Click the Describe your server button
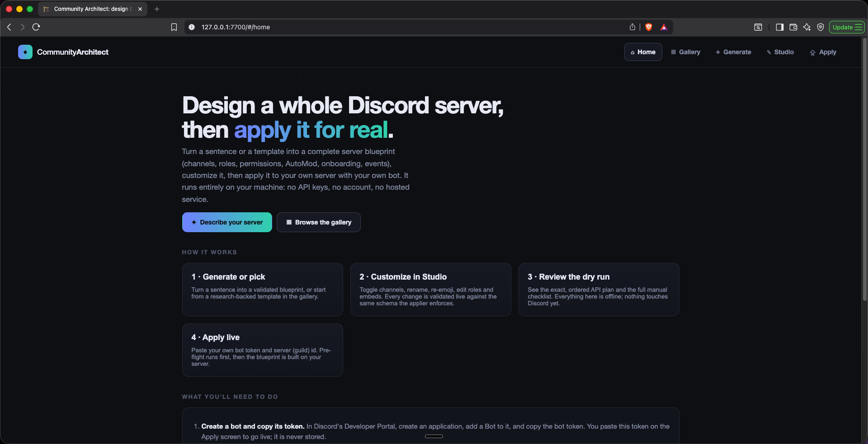 (x=227, y=222)
